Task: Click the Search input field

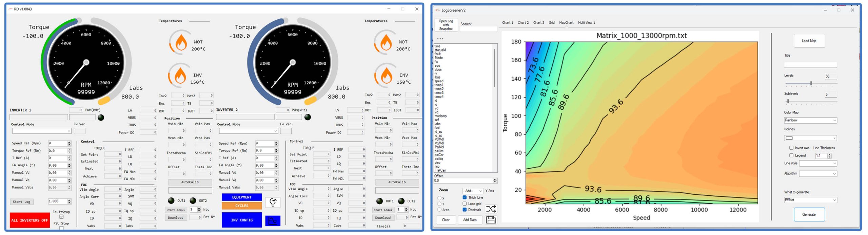Action: 478,29
